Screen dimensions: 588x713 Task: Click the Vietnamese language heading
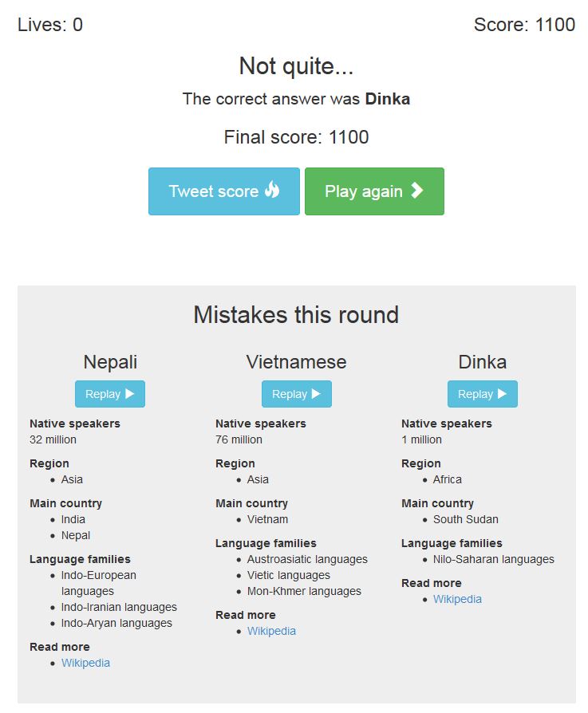coord(296,362)
